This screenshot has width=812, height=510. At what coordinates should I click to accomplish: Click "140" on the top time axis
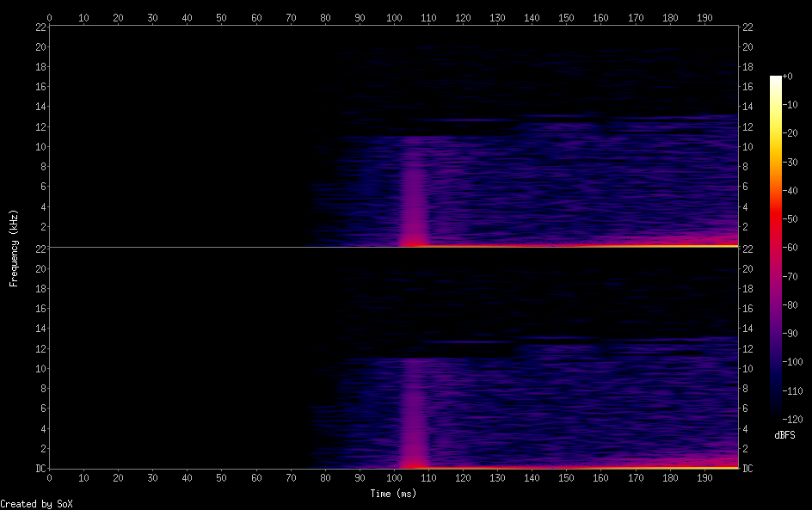click(532, 17)
